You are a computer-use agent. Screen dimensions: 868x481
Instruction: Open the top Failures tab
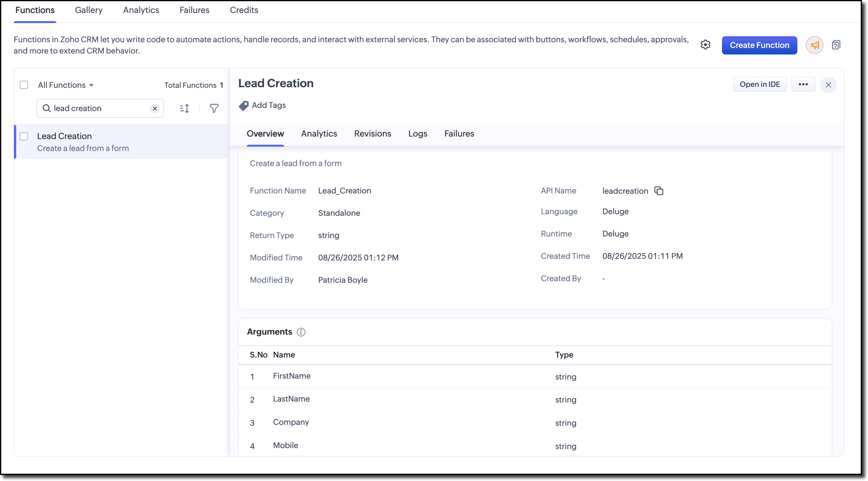tap(194, 10)
